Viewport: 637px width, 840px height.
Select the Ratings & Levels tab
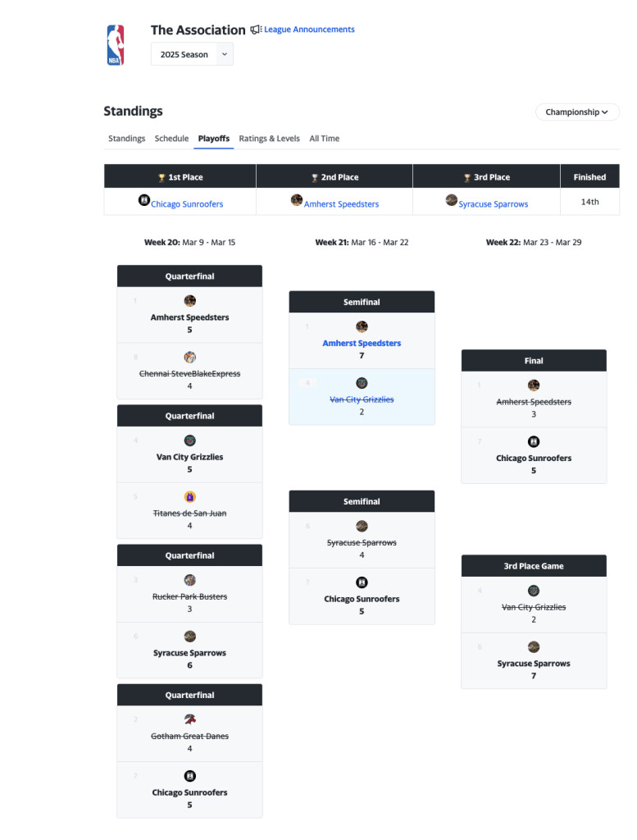coord(269,139)
